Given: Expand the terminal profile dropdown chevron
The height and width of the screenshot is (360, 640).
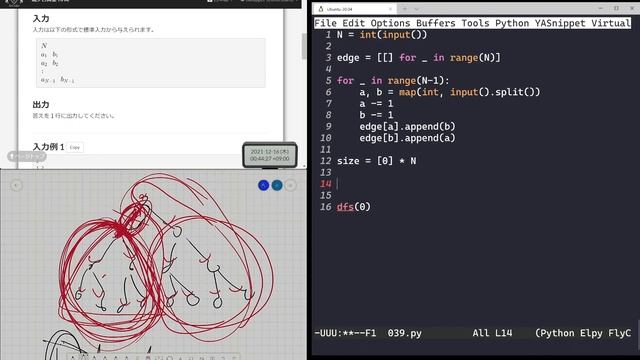Looking at the screenshot, I should tap(416, 9).
